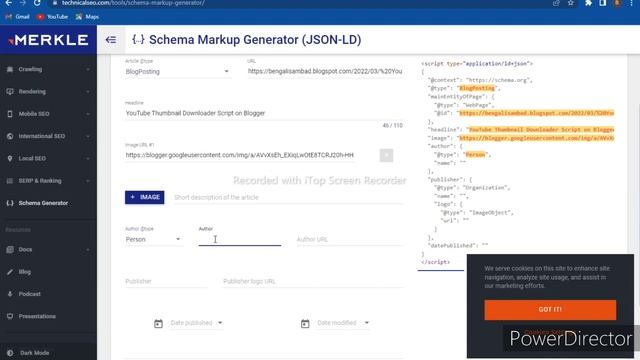Image resolution: width=640 pixels, height=360 pixels.
Task: Click the Mobile SEO phone icon
Action: pyautogui.click(x=10, y=114)
